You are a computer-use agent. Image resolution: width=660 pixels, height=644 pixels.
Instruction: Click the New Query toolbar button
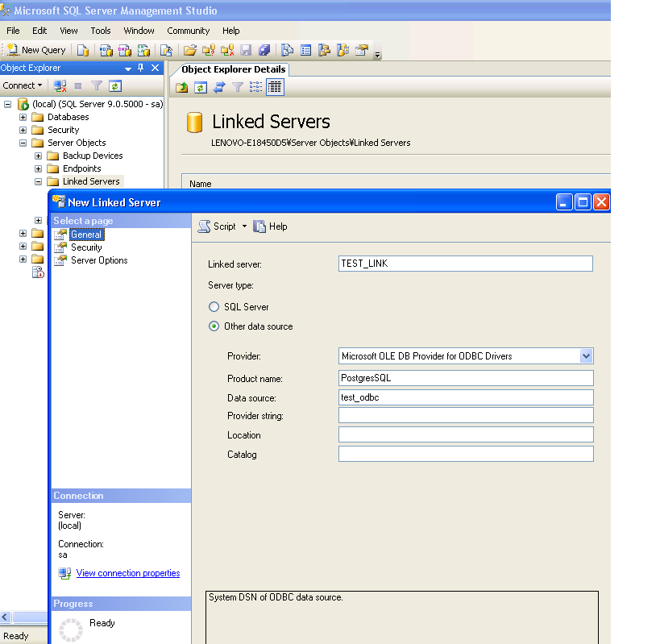(36, 51)
